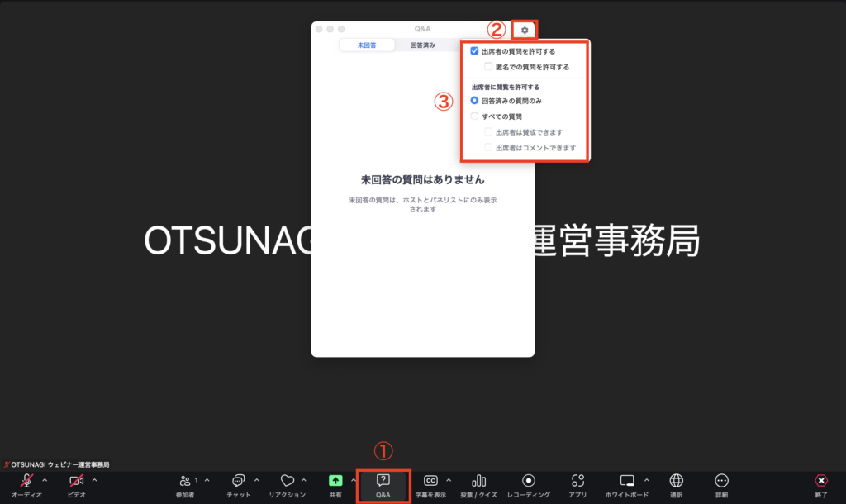Expand audio options arrow next to オーディオ
The height and width of the screenshot is (504, 846).
[45, 479]
